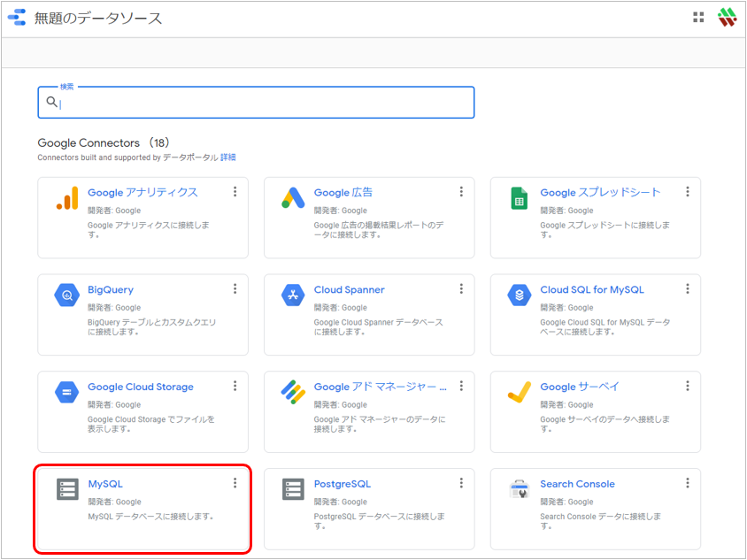Open more options for BigQuery card
This screenshot has width=747, height=560.
click(x=235, y=288)
